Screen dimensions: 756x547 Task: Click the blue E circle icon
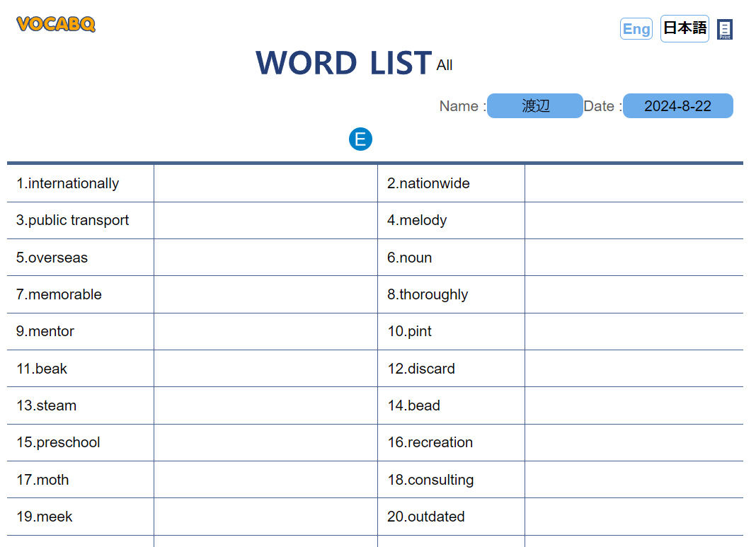point(360,139)
